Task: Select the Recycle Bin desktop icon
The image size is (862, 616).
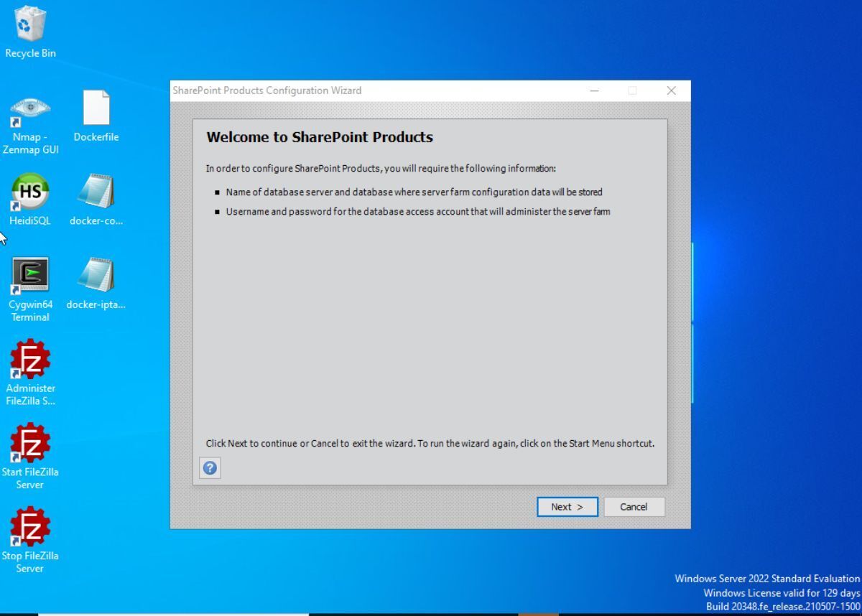Action: pos(30,32)
